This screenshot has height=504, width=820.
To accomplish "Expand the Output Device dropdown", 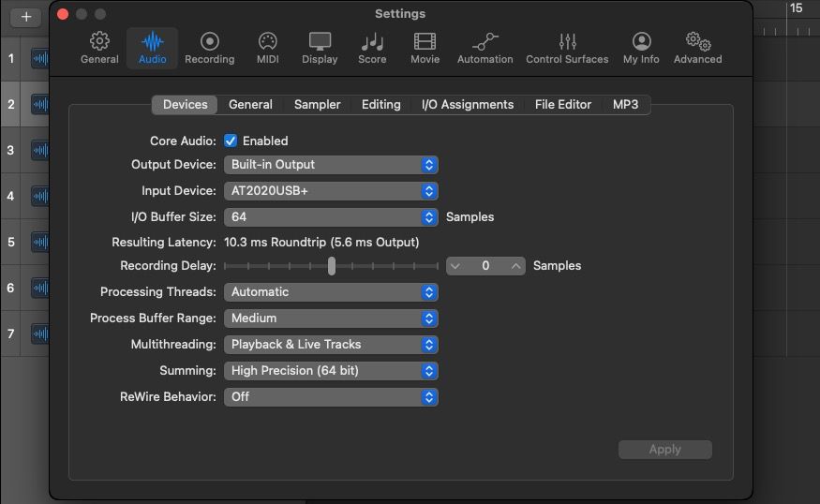I will [331, 165].
